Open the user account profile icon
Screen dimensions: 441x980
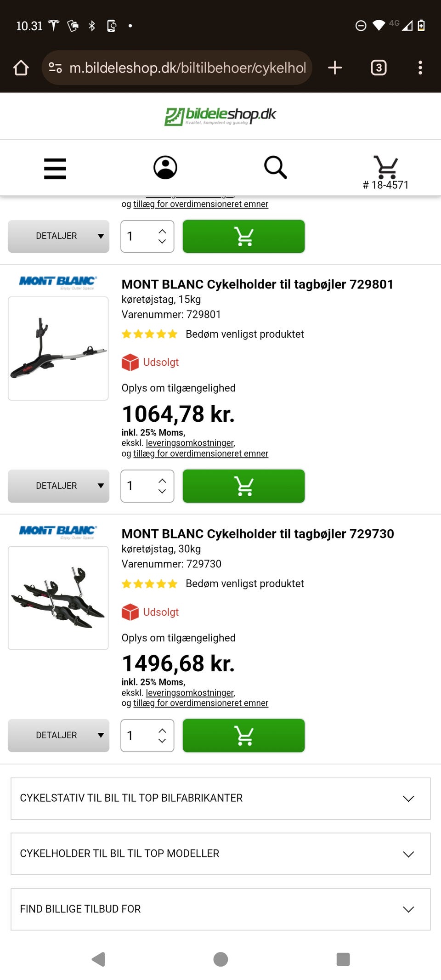coord(165,167)
